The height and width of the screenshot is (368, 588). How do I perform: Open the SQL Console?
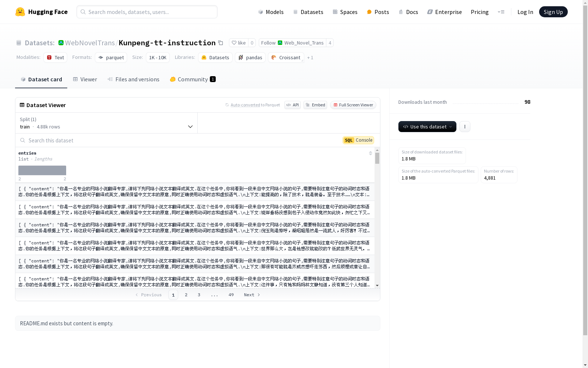point(358,140)
